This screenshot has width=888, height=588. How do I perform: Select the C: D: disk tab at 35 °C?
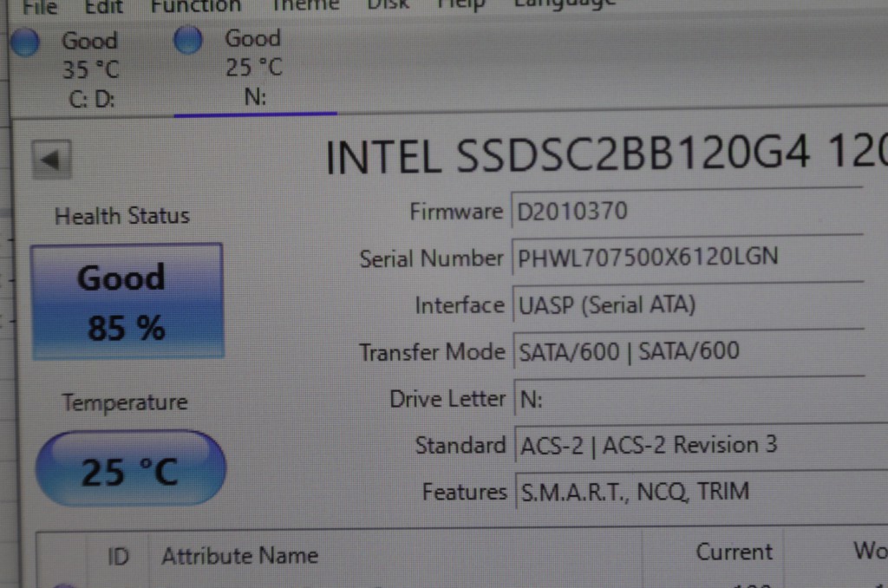pyautogui.click(x=89, y=69)
